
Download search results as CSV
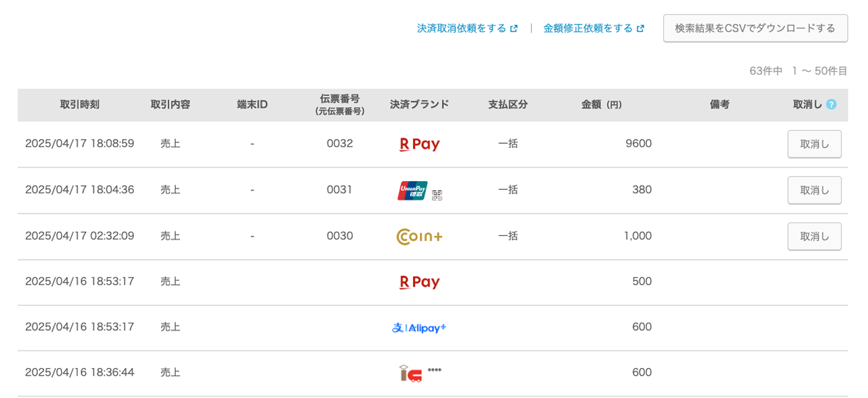[x=755, y=28]
